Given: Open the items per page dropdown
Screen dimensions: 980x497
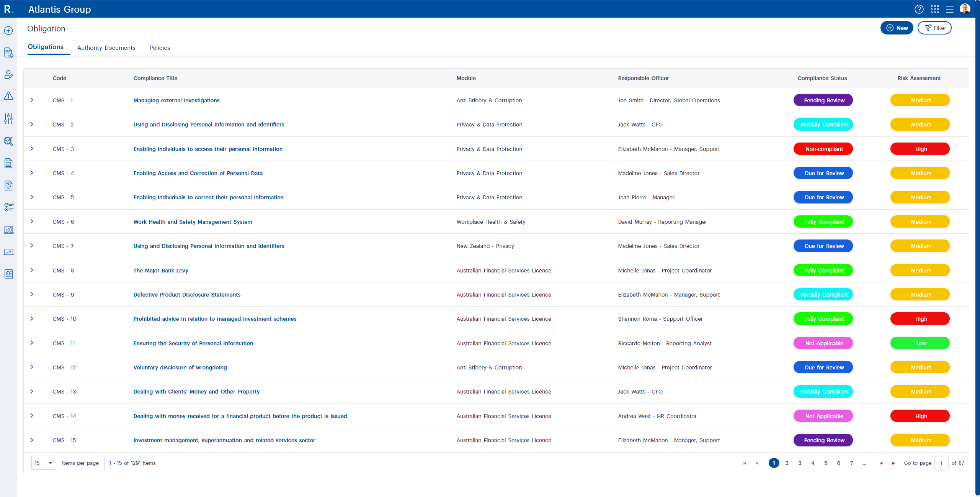Looking at the screenshot, I should click(x=43, y=463).
